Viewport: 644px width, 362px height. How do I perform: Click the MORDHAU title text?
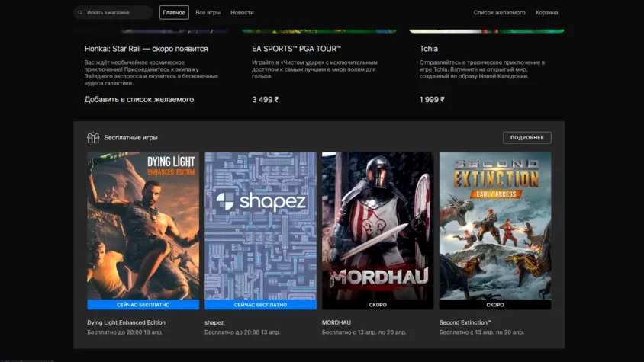click(x=336, y=322)
